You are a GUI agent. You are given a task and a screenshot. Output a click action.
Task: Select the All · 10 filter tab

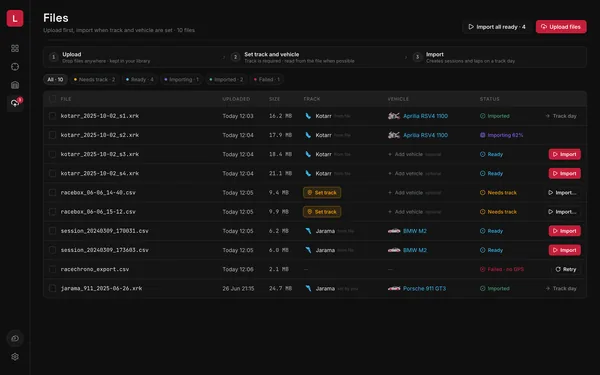[x=55, y=80]
